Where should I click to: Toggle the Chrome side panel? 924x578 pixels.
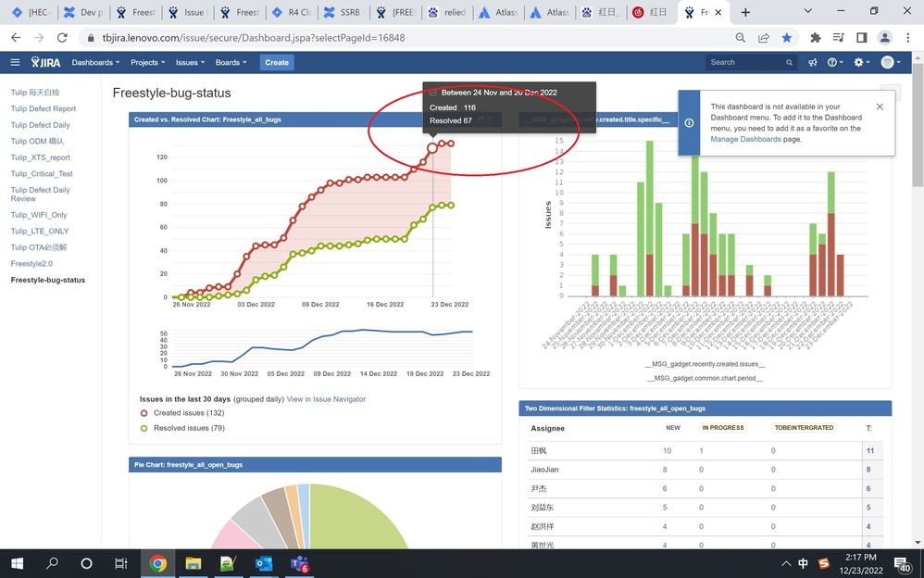(x=862, y=38)
